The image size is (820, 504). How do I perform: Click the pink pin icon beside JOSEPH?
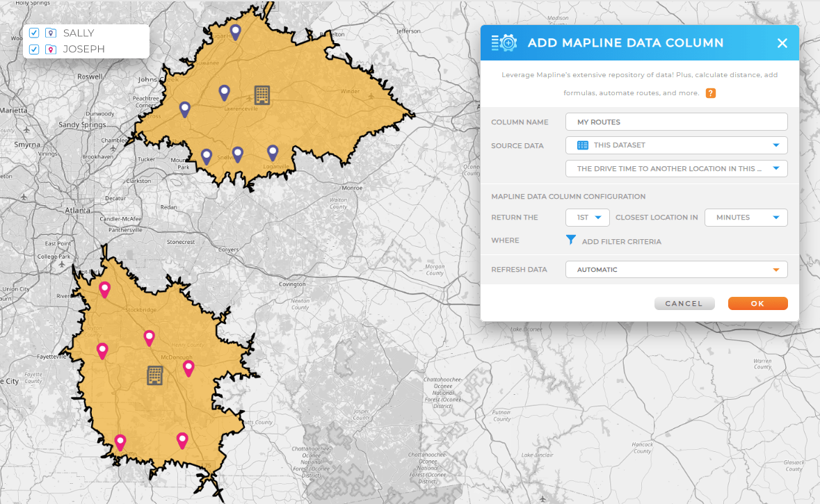(51, 49)
